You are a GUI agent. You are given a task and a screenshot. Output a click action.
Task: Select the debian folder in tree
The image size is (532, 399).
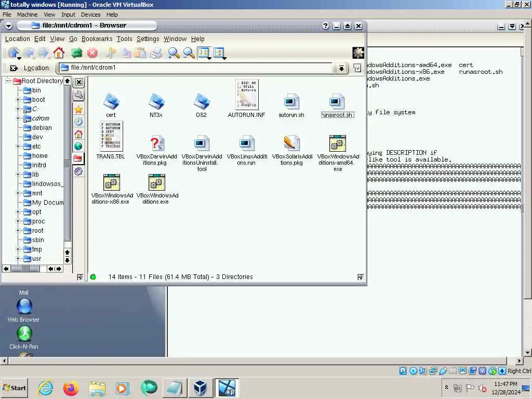[x=37, y=128]
